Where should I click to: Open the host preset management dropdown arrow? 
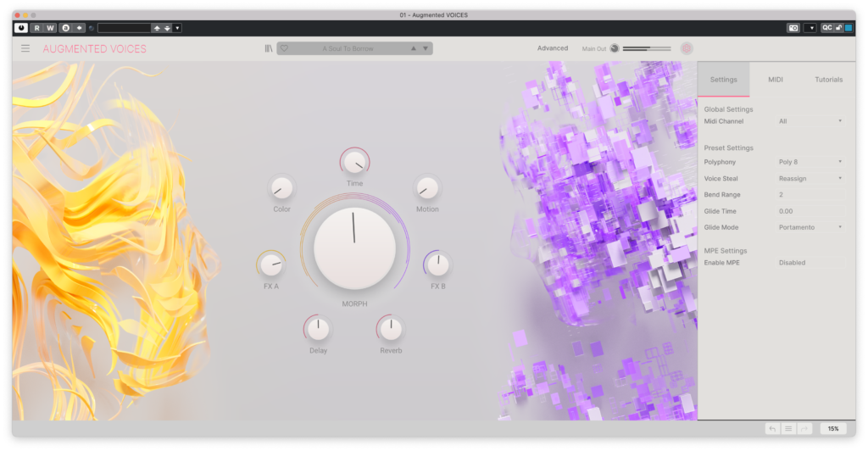click(x=177, y=28)
